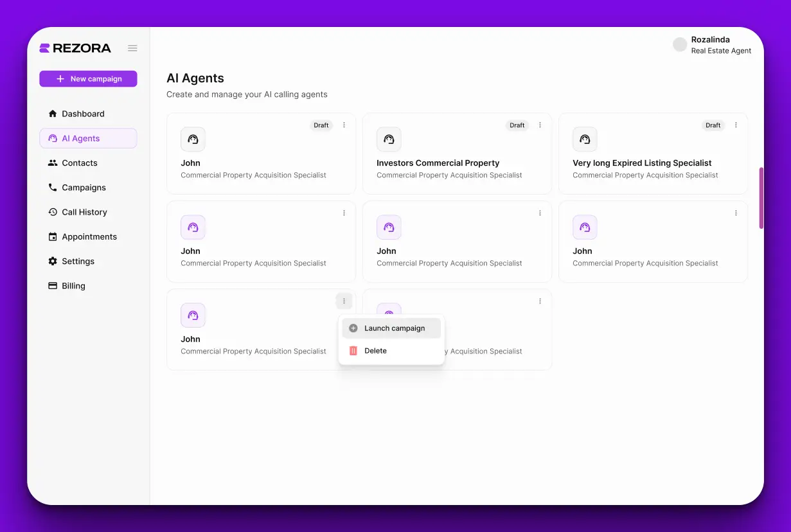Screen dimensions: 791x532
Task: Click headset icon on Investors Commercial Property card
Action: click(389, 139)
